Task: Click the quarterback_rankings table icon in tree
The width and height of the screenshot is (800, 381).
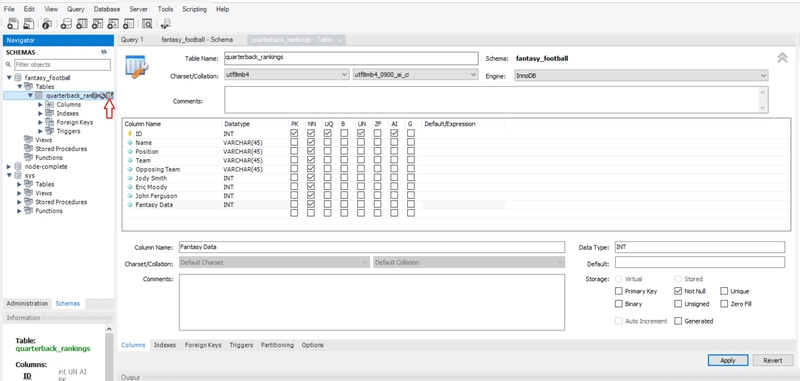Action: pyautogui.click(x=39, y=95)
